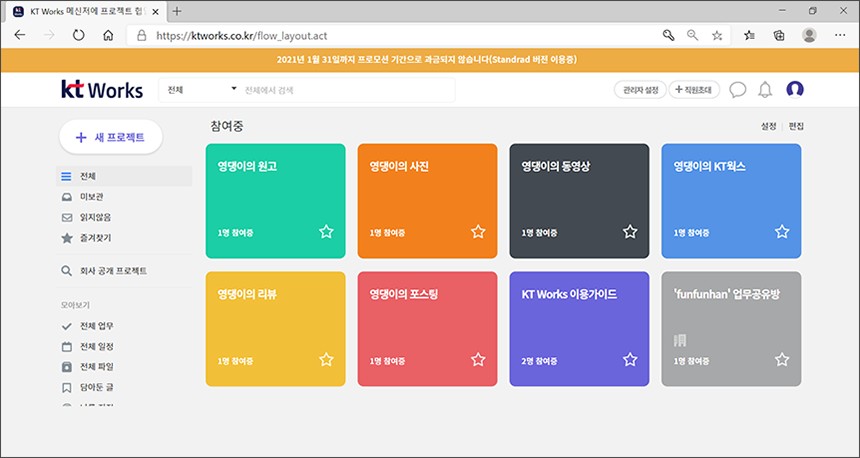Screen dimensions: 860x458
Task: Click the 직원초대 button
Action: [x=694, y=90]
